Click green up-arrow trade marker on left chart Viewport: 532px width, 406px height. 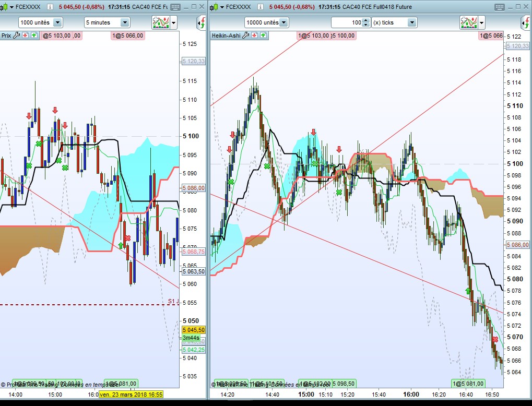click(121, 245)
